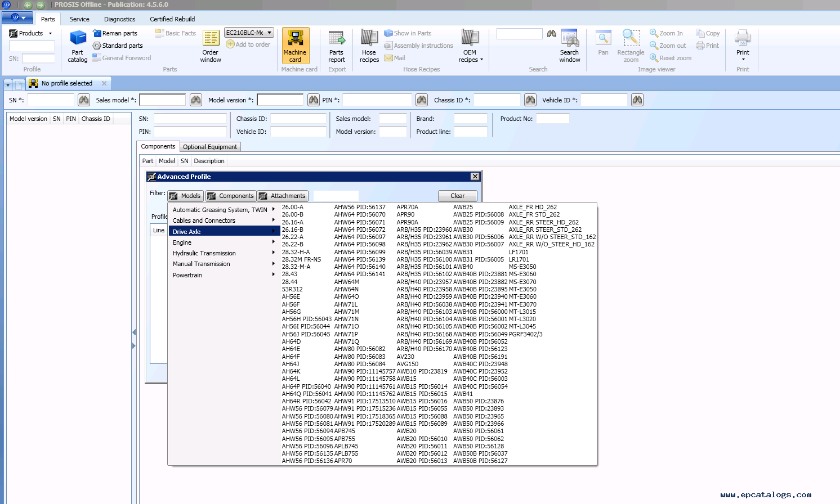Screen dimensions: 840x504
Task: Click the binoculars next to Vehicle ID field
Action: pyautogui.click(x=637, y=100)
